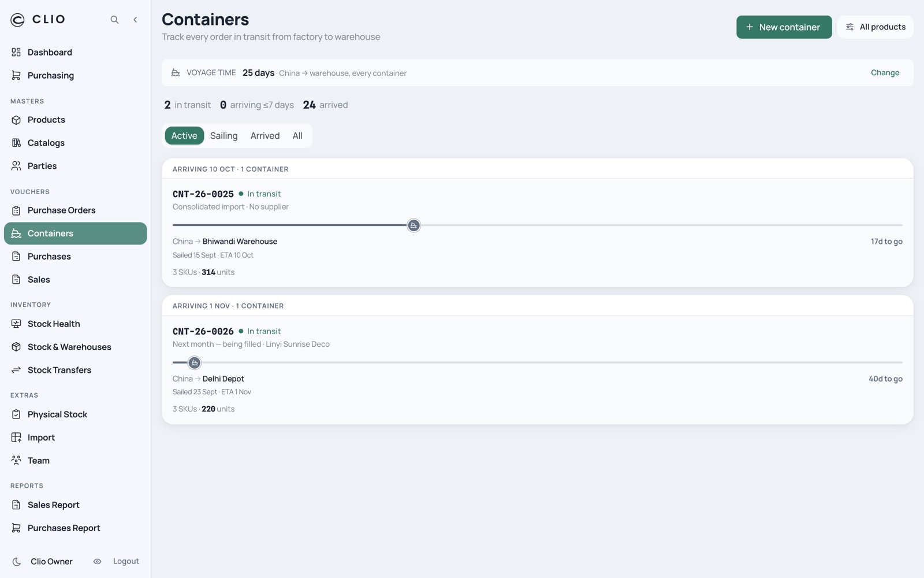This screenshot has height=578, width=924.
Task: Open the Purchases voucher page
Action: point(75,257)
